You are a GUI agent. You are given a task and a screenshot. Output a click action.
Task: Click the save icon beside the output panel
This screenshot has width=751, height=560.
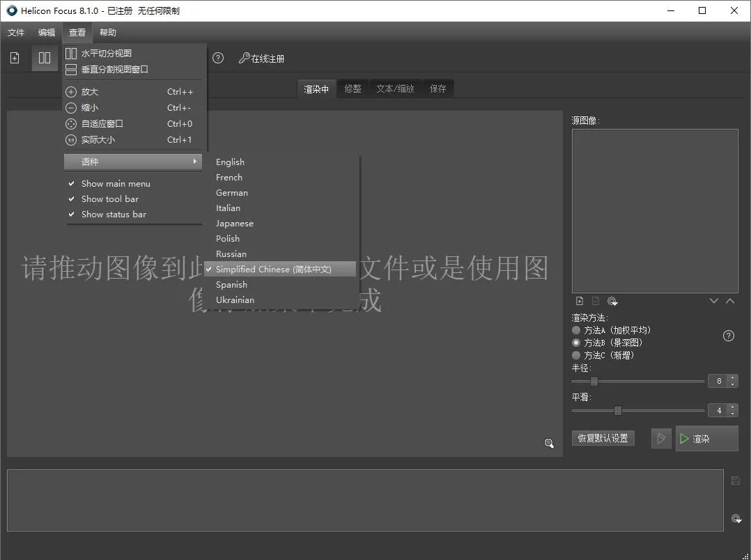736,481
